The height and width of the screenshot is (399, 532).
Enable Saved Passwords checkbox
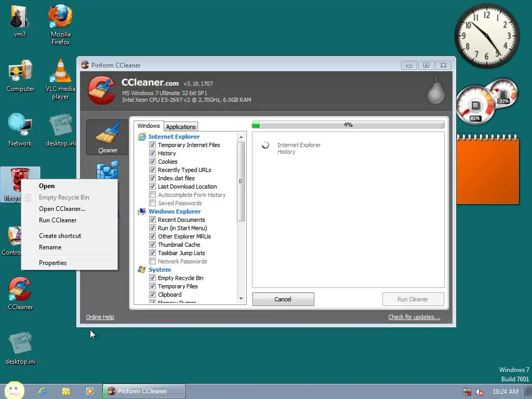click(153, 203)
